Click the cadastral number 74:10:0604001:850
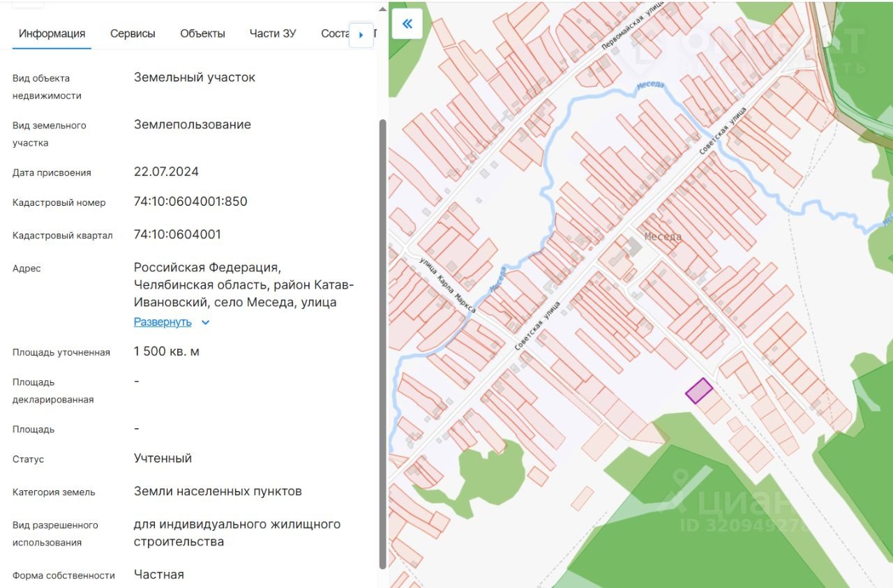This screenshot has height=588, width=893. pyautogui.click(x=190, y=202)
